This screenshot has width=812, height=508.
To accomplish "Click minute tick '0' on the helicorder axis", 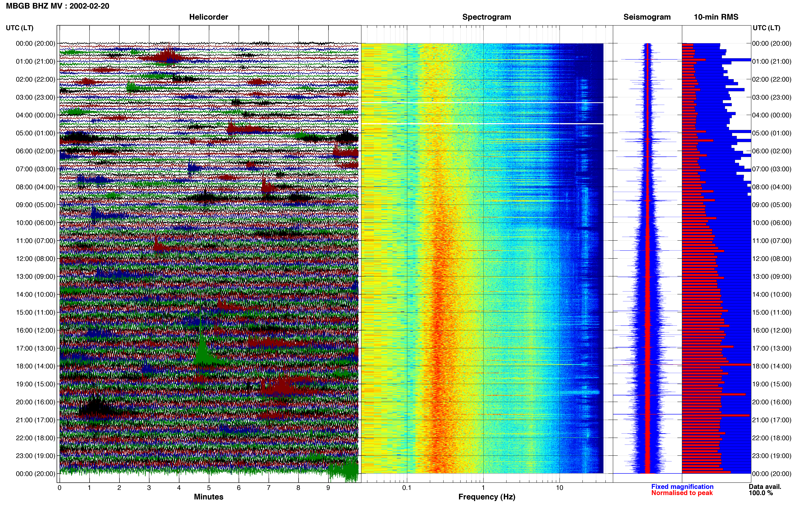I will point(59,487).
